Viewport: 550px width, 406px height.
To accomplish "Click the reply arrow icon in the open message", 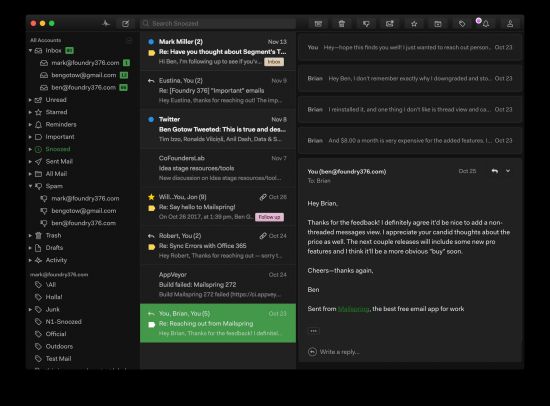I will pos(495,171).
